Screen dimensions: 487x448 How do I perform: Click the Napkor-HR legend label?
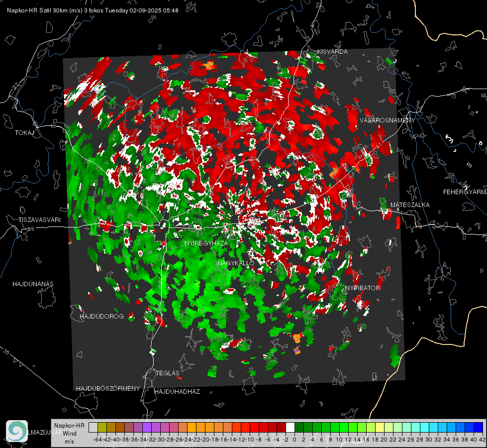(x=69, y=425)
